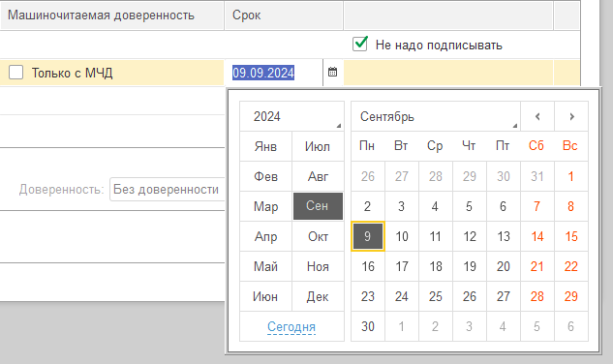Pick day 23 in September
Viewport: 613px width, 364px height.
[x=368, y=296]
